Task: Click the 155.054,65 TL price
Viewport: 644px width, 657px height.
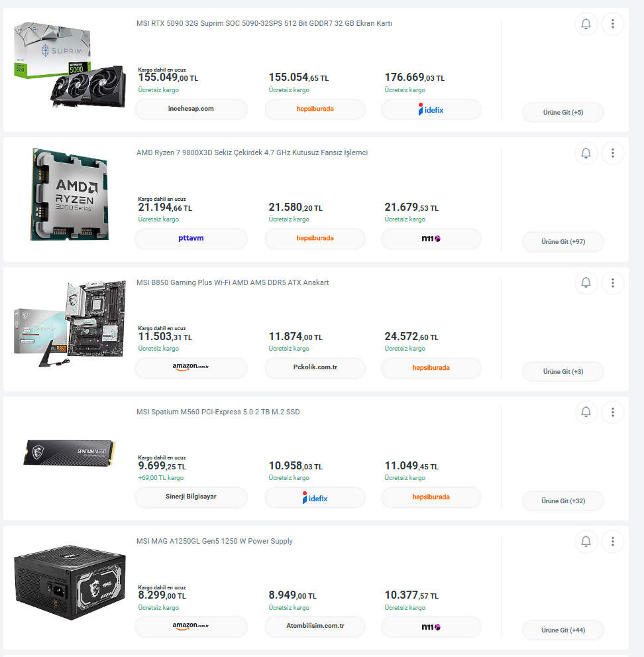Action: pyautogui.click(x=299, y=78)
